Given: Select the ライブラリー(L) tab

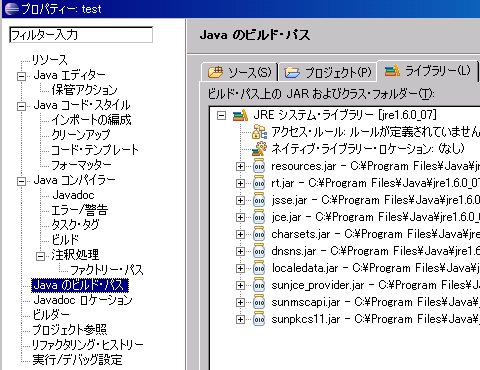Looking at the screenshot, I should pyautogui.click(x=427, y=71).
